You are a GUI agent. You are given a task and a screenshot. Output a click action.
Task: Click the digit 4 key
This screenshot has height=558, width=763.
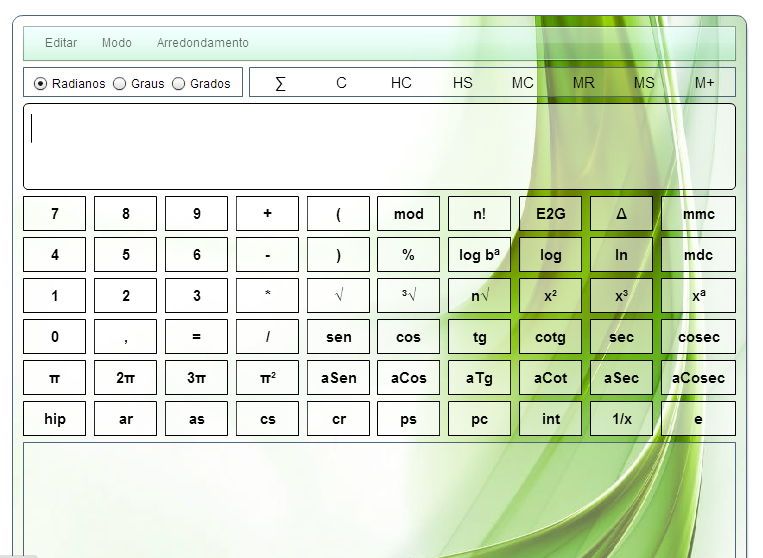54,254
